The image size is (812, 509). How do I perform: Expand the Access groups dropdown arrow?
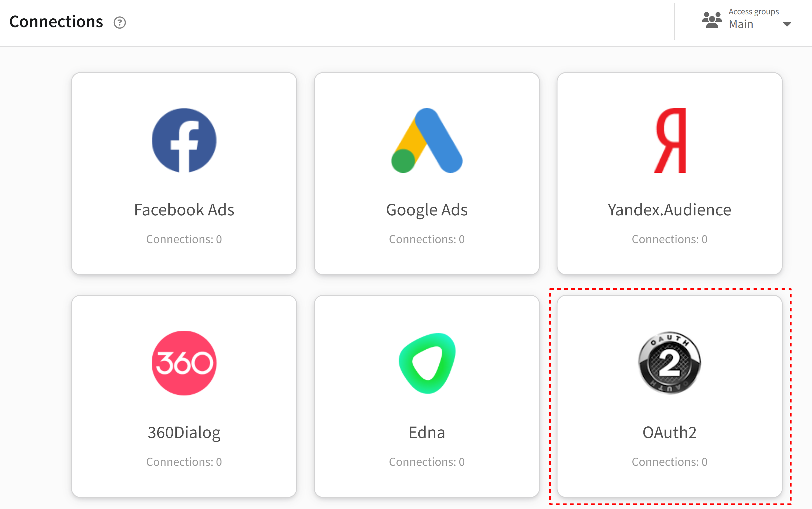(787, 24)
